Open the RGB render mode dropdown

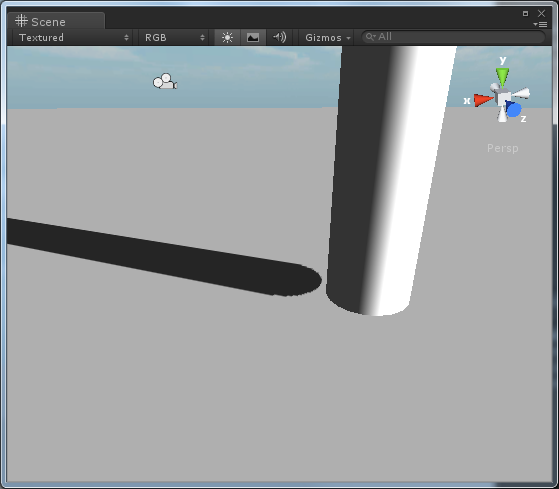click(x=174, y=37)
